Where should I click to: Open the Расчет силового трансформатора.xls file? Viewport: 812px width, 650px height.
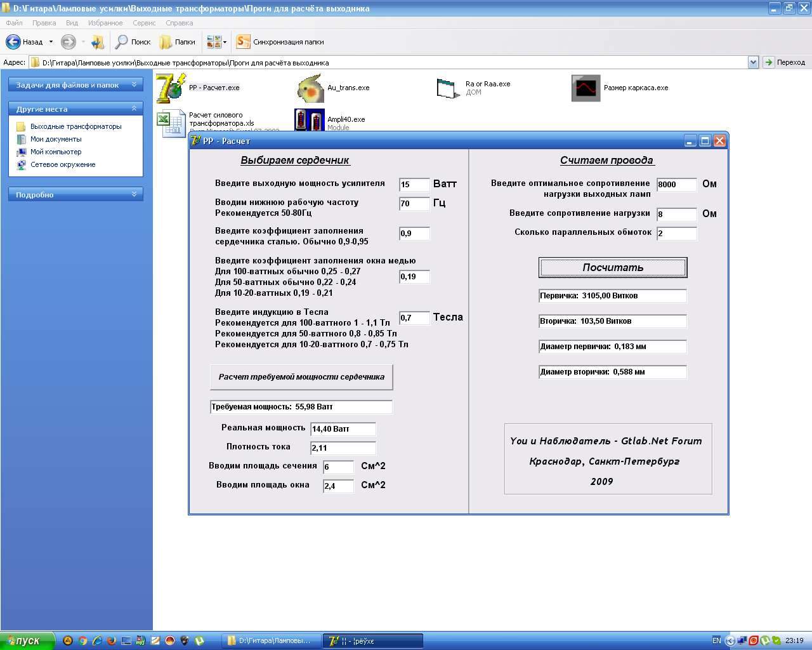[171, 123]
